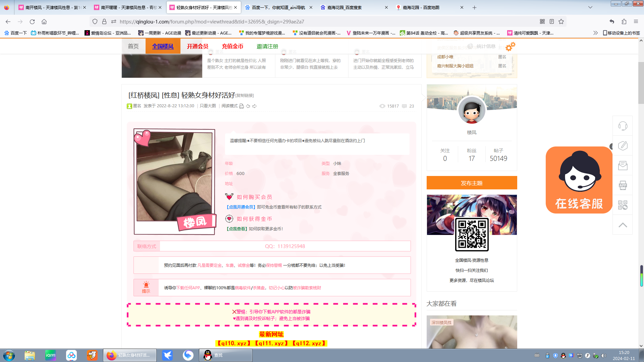Image resolution: width=644 pixels, height=362 pixels.
Task: Click the 复制链接 link beside the title
Action: click(245, 96)
